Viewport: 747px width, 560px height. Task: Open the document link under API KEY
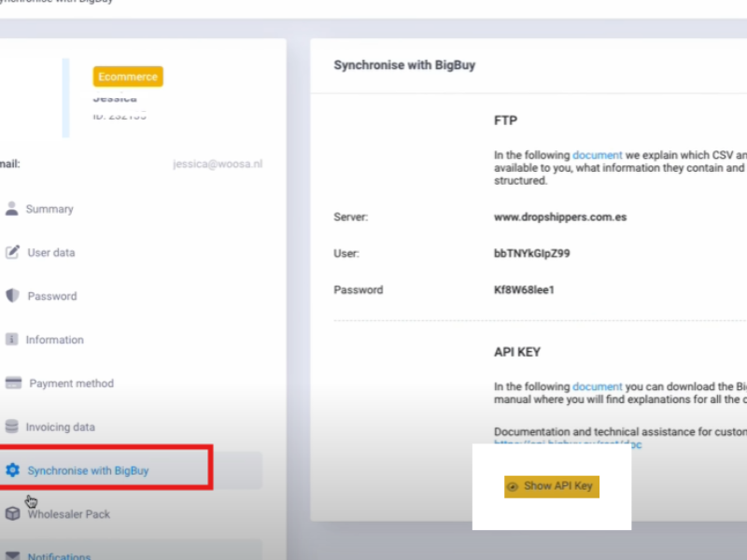point(597,386)
